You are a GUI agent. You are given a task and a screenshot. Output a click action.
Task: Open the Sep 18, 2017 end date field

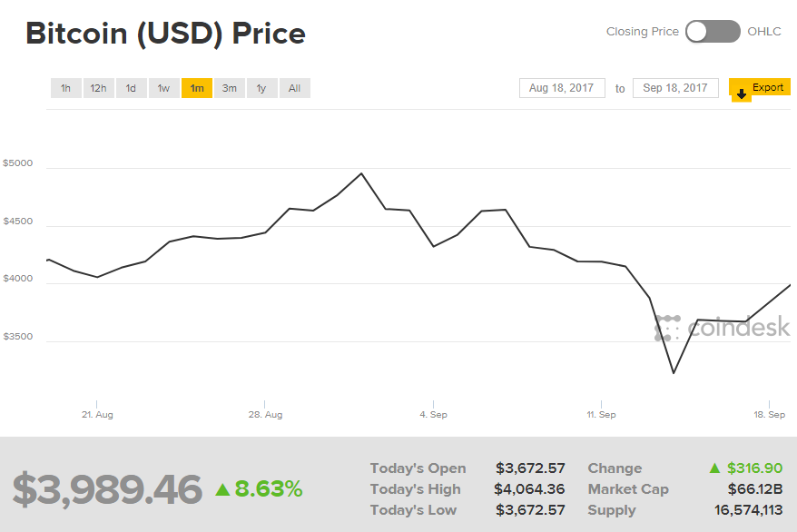click(x=674, y=88)
